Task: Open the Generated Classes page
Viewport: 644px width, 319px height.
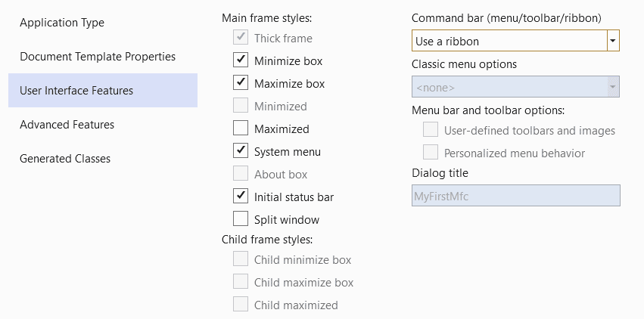Action: click(x=65, y=159)
